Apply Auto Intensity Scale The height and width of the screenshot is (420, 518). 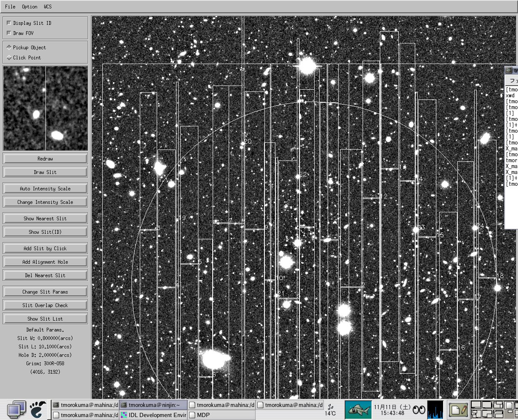pyautogui.click(x=45, y=189)
